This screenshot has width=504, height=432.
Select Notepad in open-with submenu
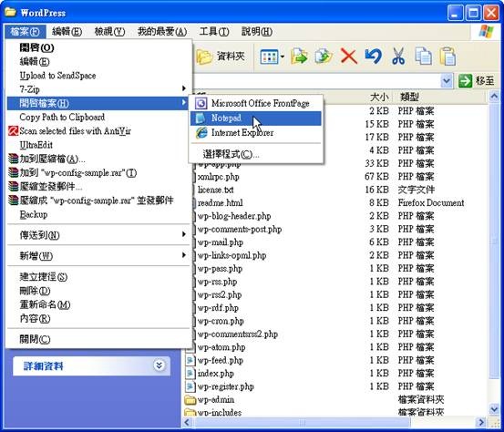[x=256, y=118]
